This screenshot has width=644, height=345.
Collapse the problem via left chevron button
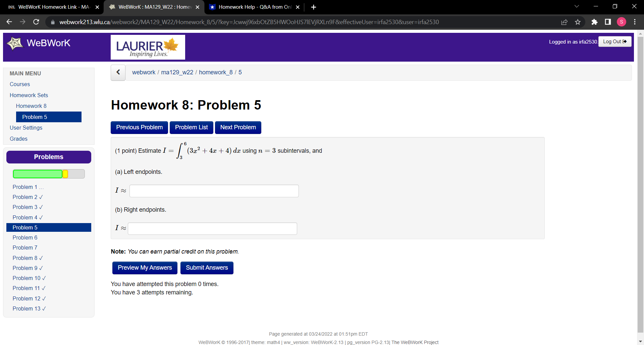tap(118, 72)
